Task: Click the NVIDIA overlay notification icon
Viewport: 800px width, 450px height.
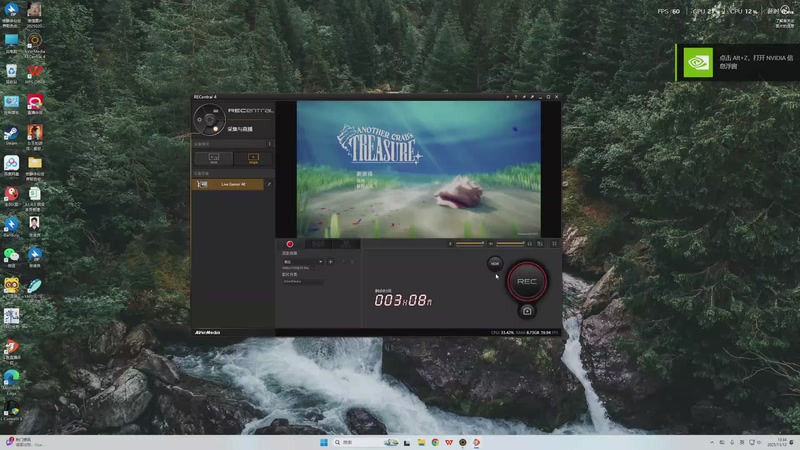Action: [698, 62]
